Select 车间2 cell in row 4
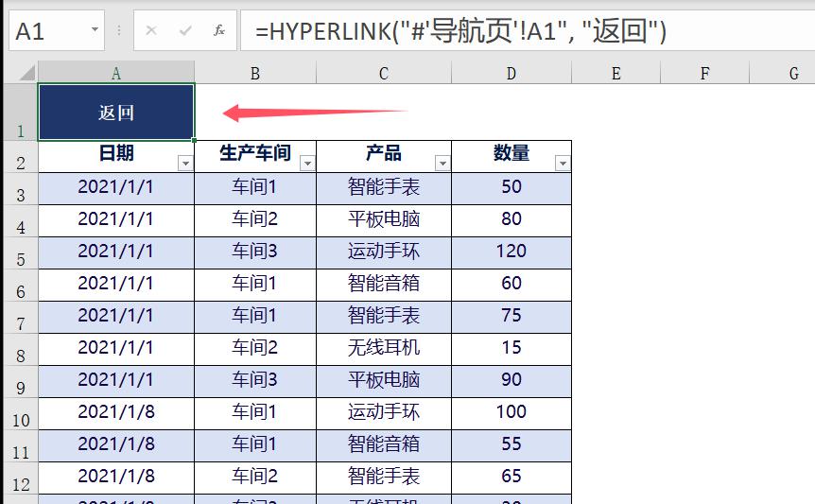 pyautogui.click(x=255, y=221)
